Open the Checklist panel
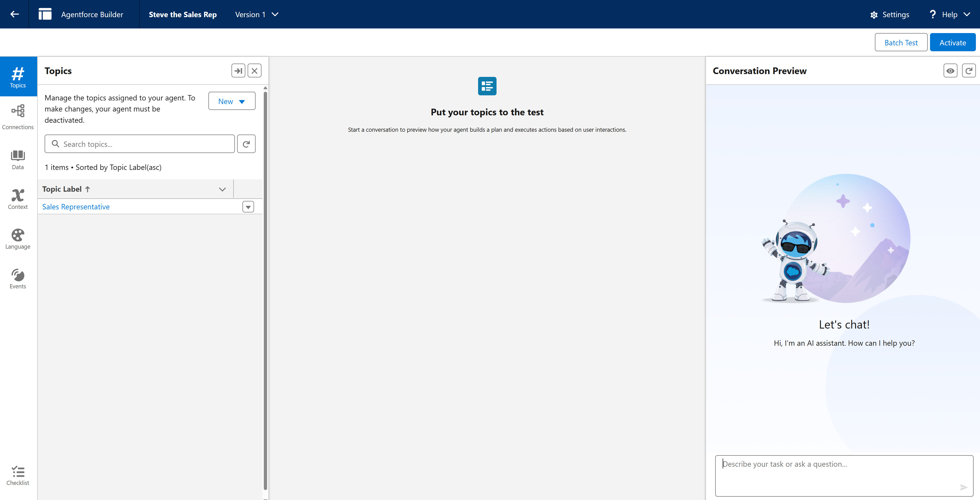Screen dimensions: 980x500 pyautogui.click(x=18, y=476)
